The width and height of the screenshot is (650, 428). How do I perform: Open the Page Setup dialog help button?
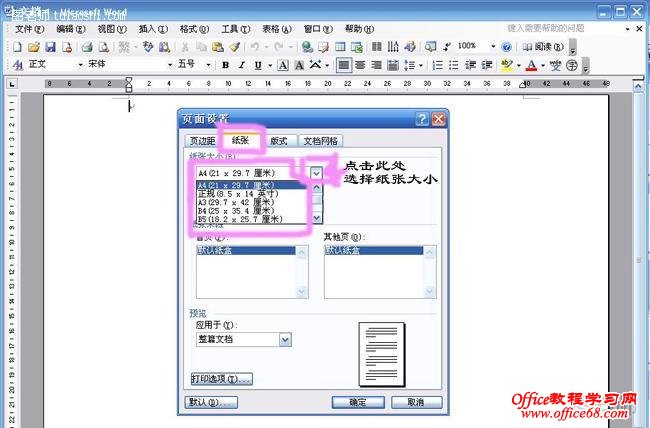pyautogui.click(x=423, y=119)
